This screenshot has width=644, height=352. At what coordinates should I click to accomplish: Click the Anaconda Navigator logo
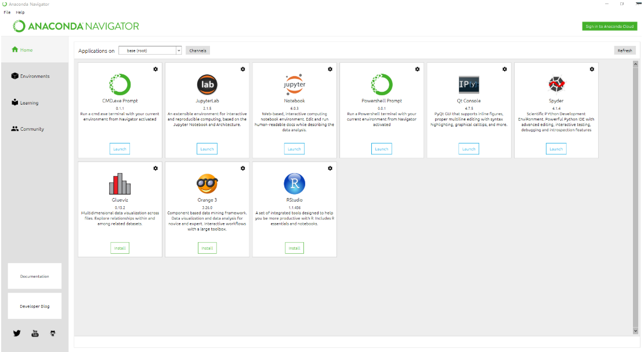click(x=76, y=26)
